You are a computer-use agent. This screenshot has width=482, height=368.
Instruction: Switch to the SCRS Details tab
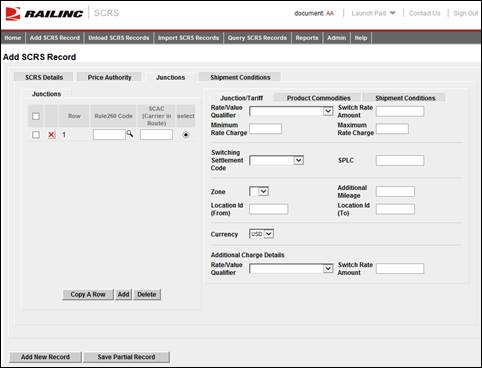[44, 77]
